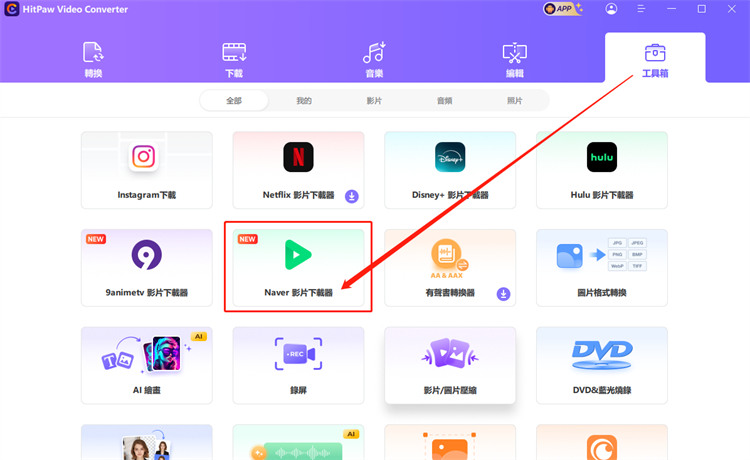Open the Instagram下載 tool label

click(x=146, y=195)
